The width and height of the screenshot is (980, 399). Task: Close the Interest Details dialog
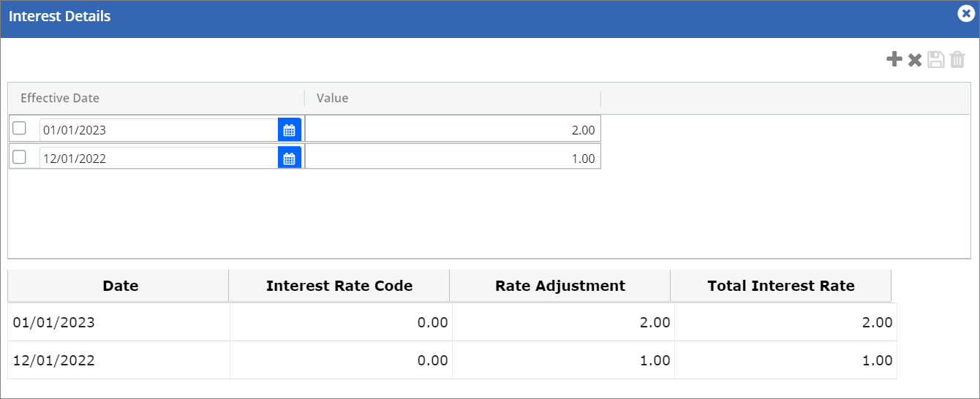(x=965, y=14)
